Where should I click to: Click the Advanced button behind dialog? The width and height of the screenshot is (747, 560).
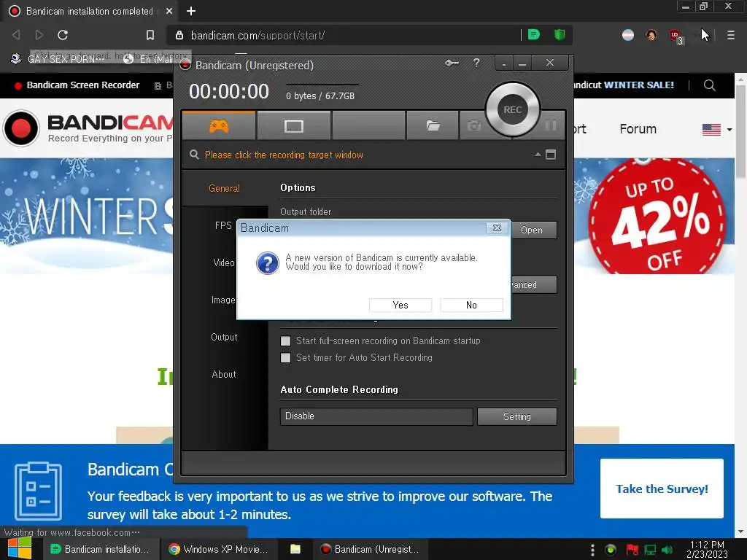point(533,284)
